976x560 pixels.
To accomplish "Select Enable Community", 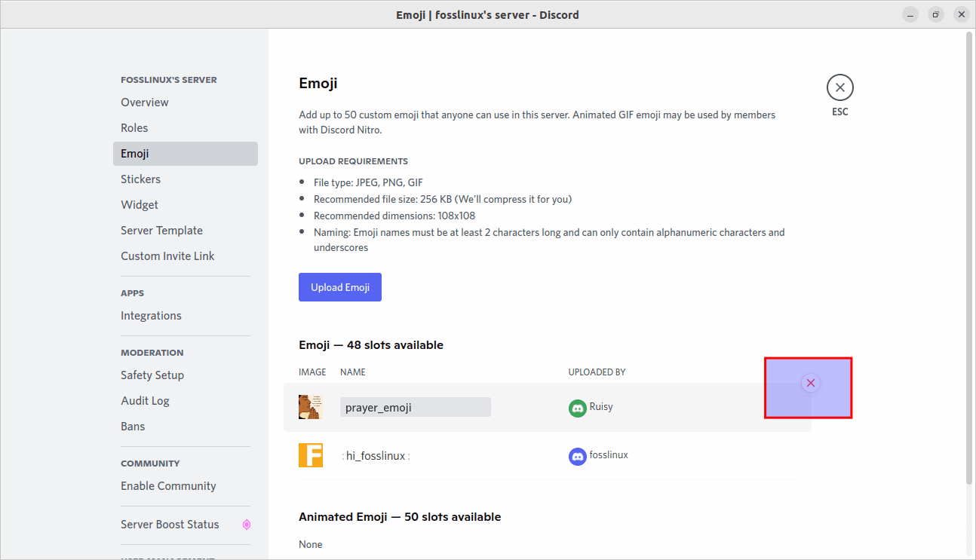I will point(186,486).
